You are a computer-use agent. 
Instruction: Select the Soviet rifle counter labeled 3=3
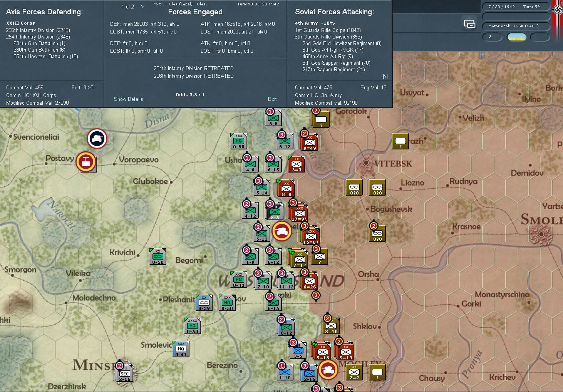click(x=297, y=164)
